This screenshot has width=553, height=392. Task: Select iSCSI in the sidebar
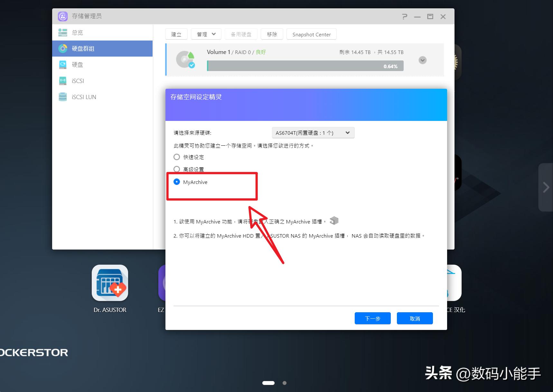click(x=77, y=81)
